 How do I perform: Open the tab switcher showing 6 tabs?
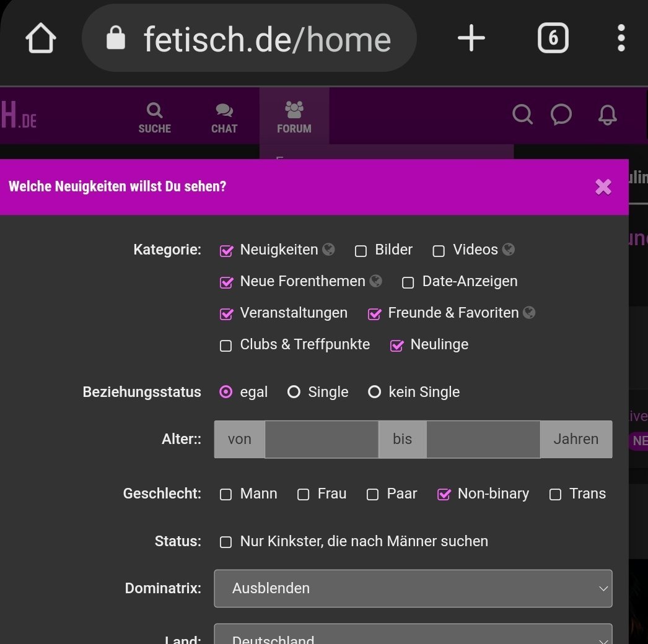553,38
